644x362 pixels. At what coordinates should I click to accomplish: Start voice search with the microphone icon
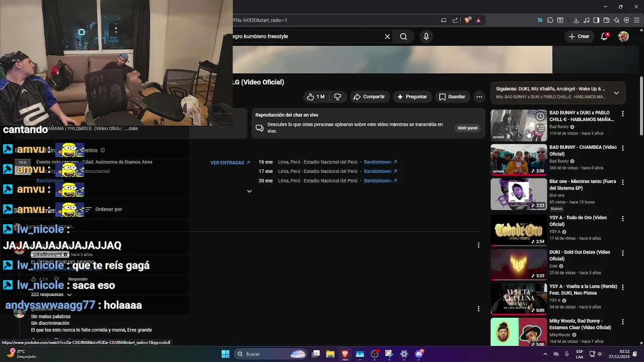coord(426,36)
